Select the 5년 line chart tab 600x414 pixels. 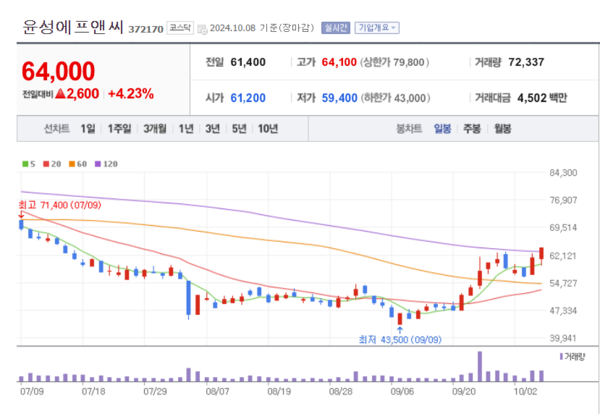tap(239, 129)
